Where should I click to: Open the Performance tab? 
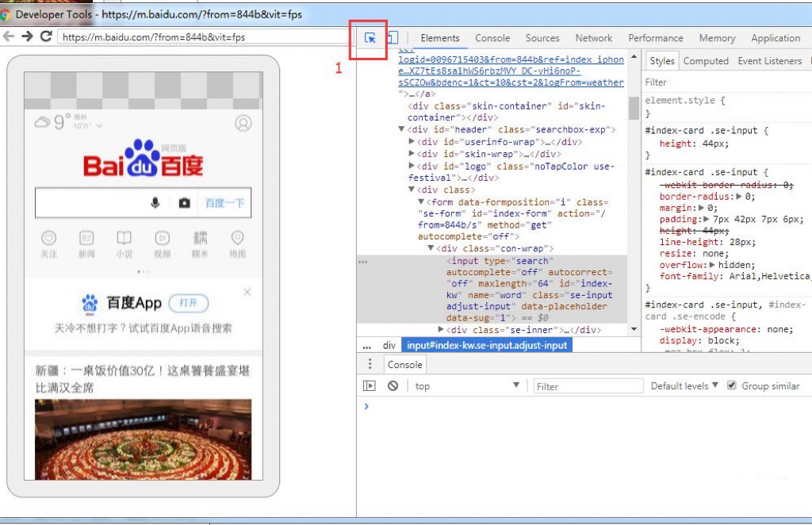pyautogui.click(x=656, y=38)
